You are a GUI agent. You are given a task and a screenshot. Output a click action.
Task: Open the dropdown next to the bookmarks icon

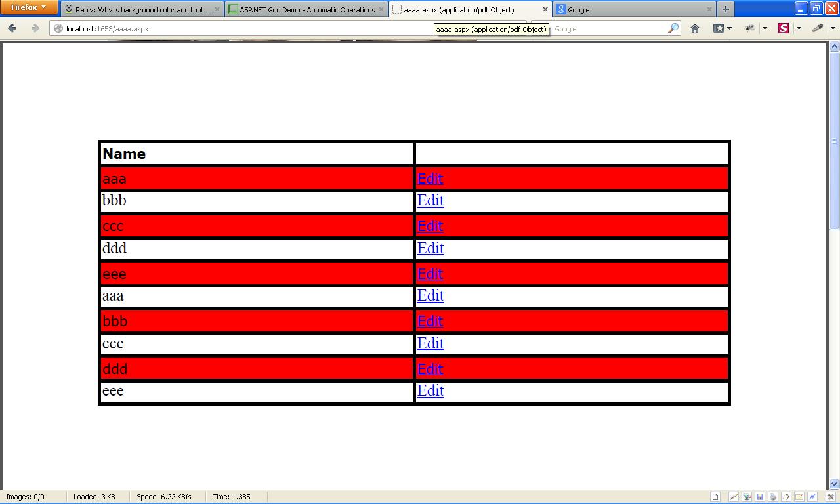click(729, 29)
